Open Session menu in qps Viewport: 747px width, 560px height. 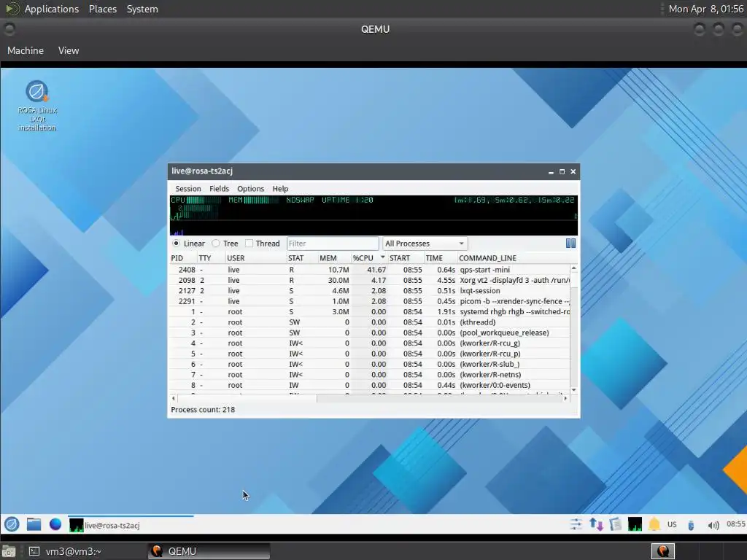[188, 189]
